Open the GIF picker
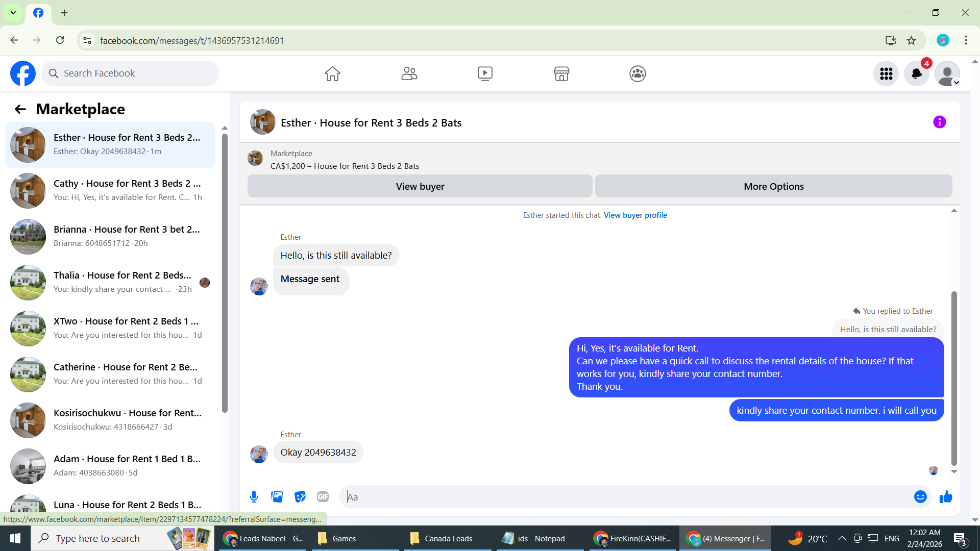The height and width of the screenshot is (551, 980). (x=323, y=496)
